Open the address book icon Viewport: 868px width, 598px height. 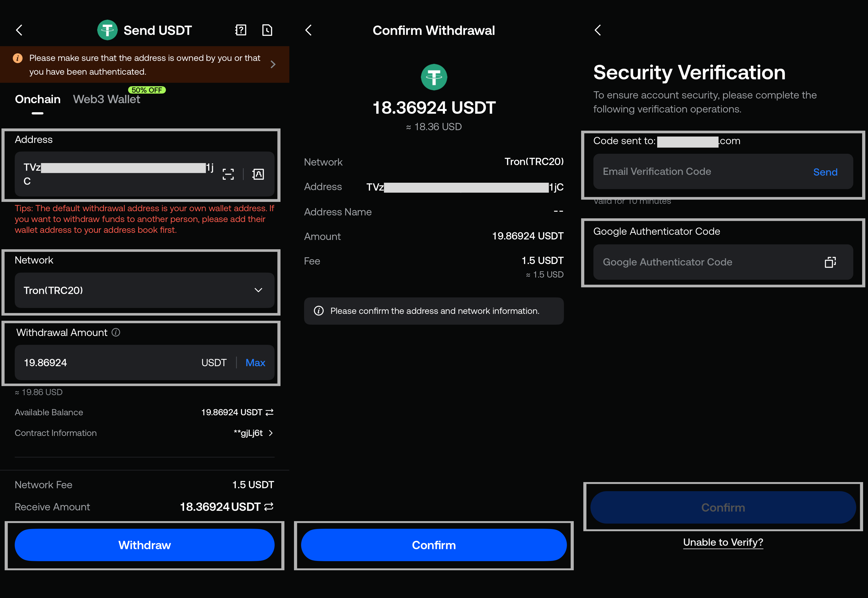point(258,174)
